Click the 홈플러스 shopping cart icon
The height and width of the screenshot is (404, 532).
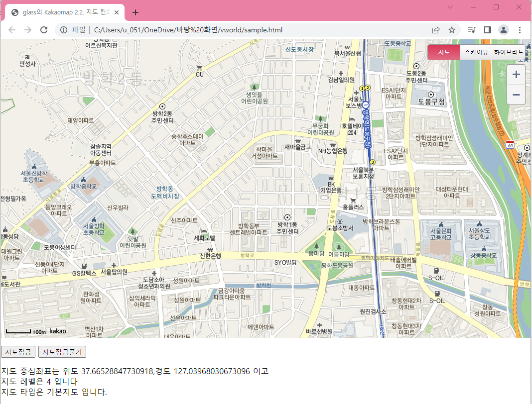pos(353,201)
